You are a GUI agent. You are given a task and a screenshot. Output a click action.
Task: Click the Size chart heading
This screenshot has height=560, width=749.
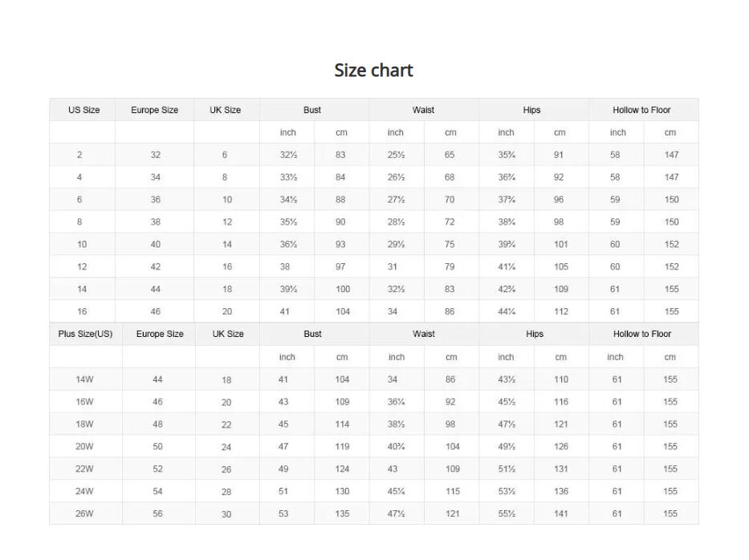[373, 70]
